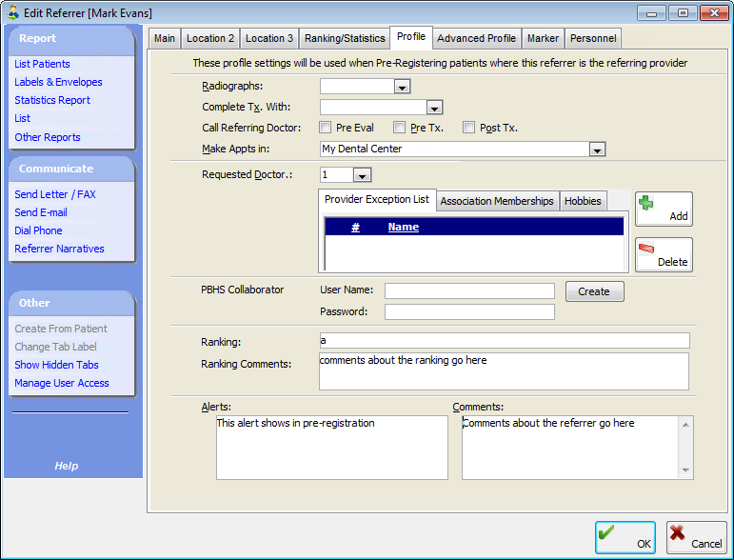Screen dimensions: 734x560
Task: Click the Send Letter / FAX link
Action: coord(55,194)
